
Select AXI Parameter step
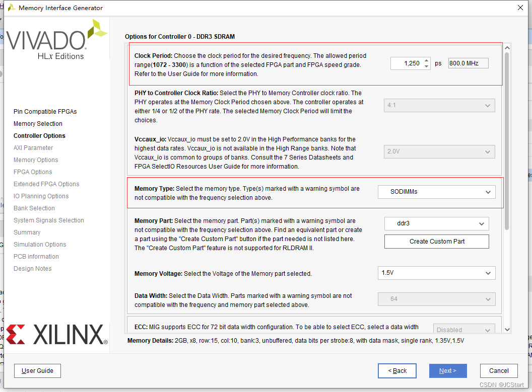[33, 148]
